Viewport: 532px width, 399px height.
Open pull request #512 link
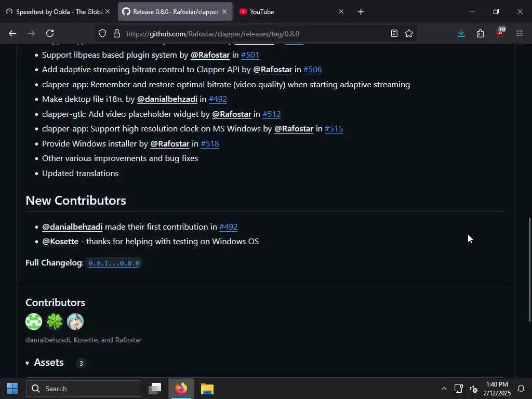coord(271,114)
